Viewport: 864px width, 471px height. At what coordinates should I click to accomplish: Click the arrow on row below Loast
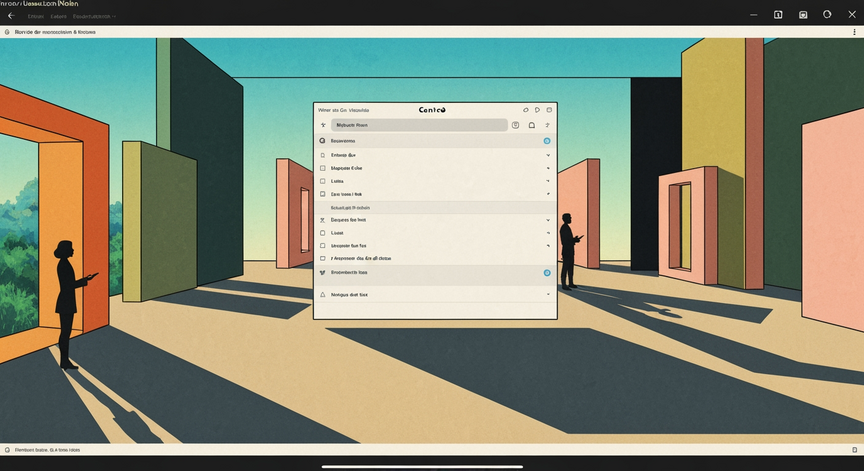548,246
